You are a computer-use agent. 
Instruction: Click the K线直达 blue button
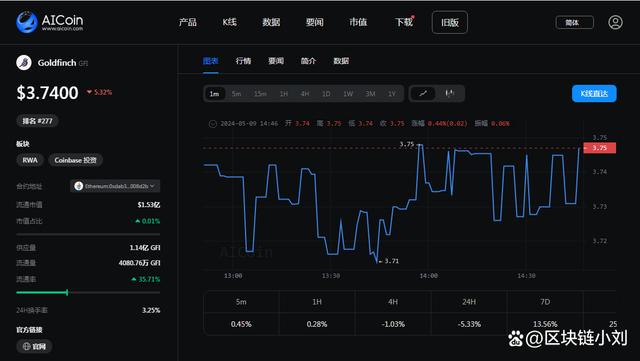coord(594,94)
